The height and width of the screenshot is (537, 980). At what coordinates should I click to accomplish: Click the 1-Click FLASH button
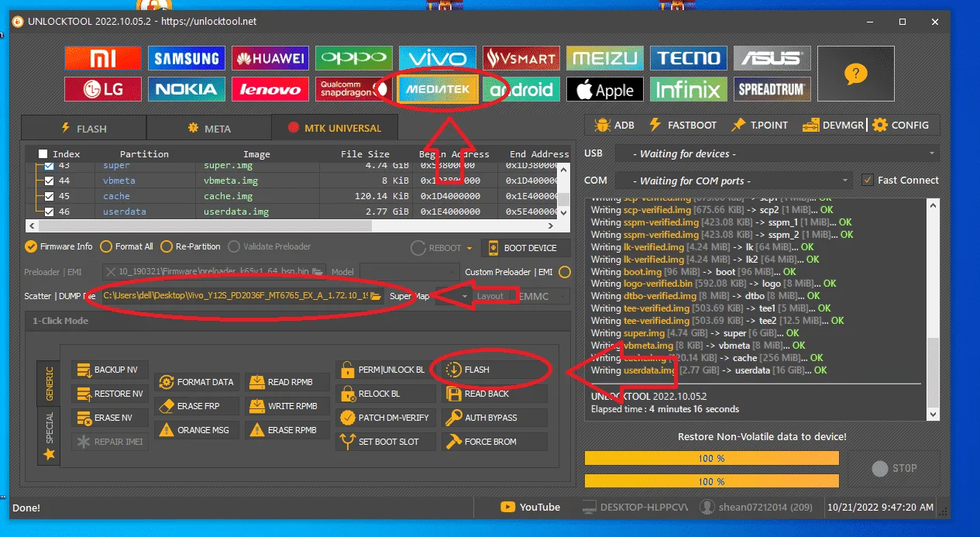(x=495, y=370)
